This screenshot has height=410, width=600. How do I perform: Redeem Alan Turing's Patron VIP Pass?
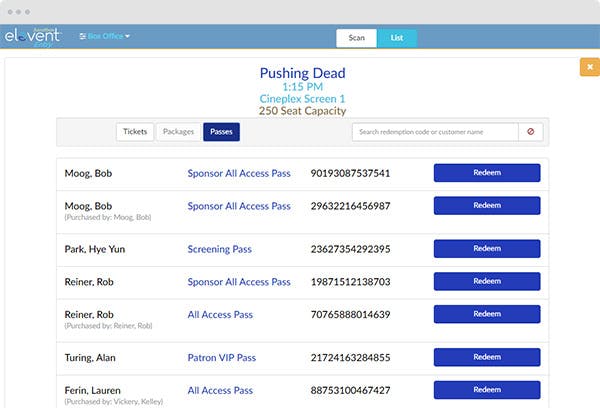point(487,357)
